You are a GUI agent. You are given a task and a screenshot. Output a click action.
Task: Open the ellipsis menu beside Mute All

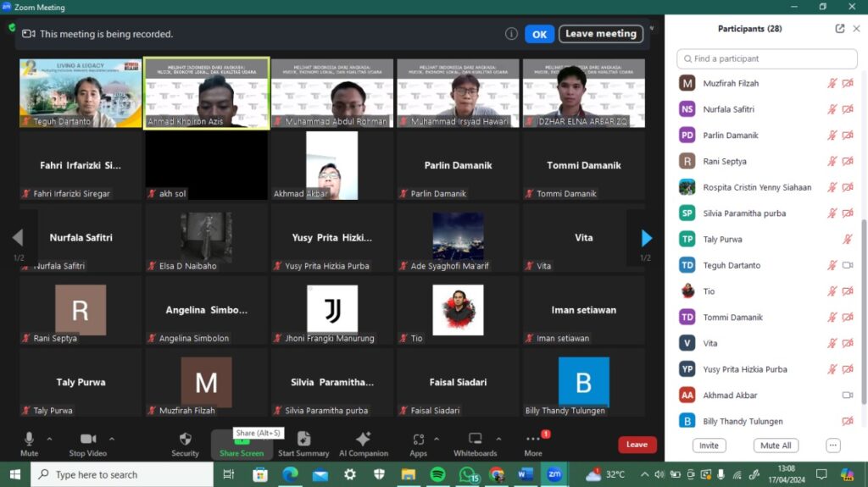click(833, 445)
